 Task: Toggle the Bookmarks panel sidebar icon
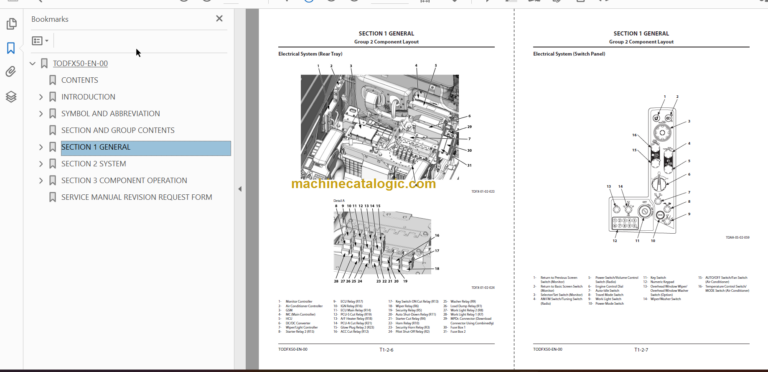coord(11,47)
